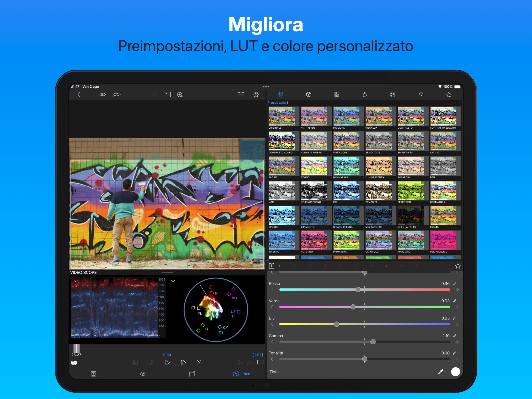Toggle the eye preview visibility icon
Image resolution: width=532 pixels, height=399 pixels.
(102, 94)
